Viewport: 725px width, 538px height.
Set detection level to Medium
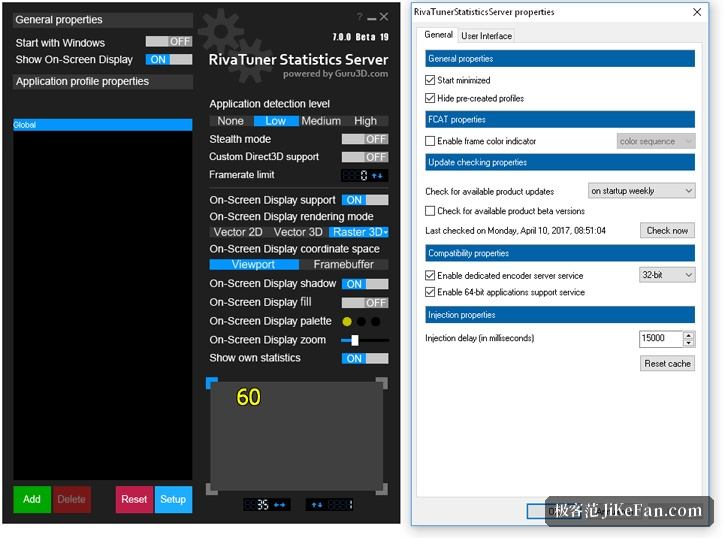[x=321, y=121]
